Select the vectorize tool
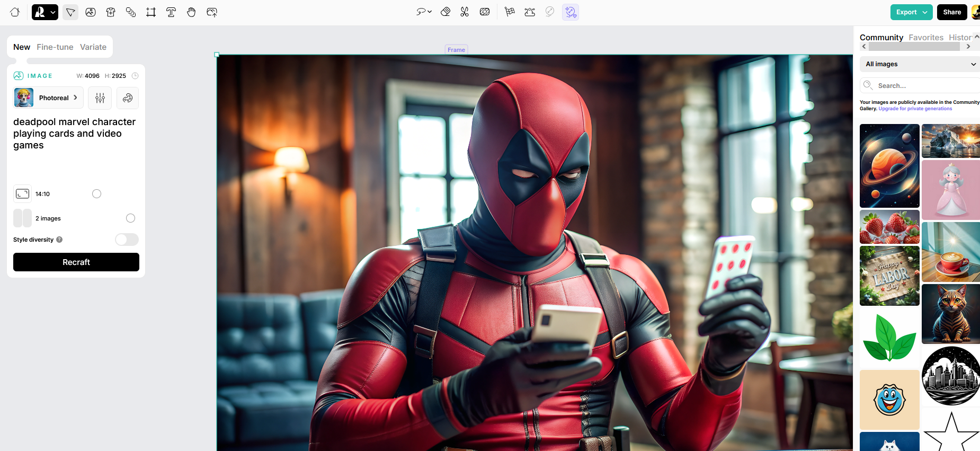 530,12
